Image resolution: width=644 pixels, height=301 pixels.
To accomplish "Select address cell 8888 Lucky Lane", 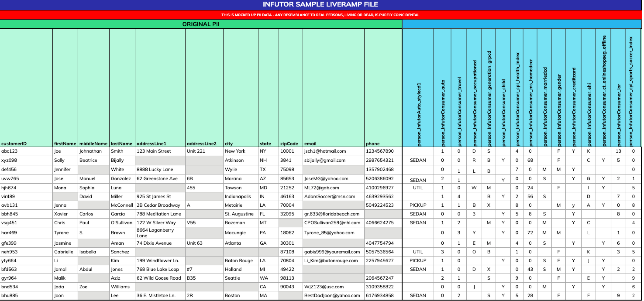I will pyautogui.click(x=160, y=169).
